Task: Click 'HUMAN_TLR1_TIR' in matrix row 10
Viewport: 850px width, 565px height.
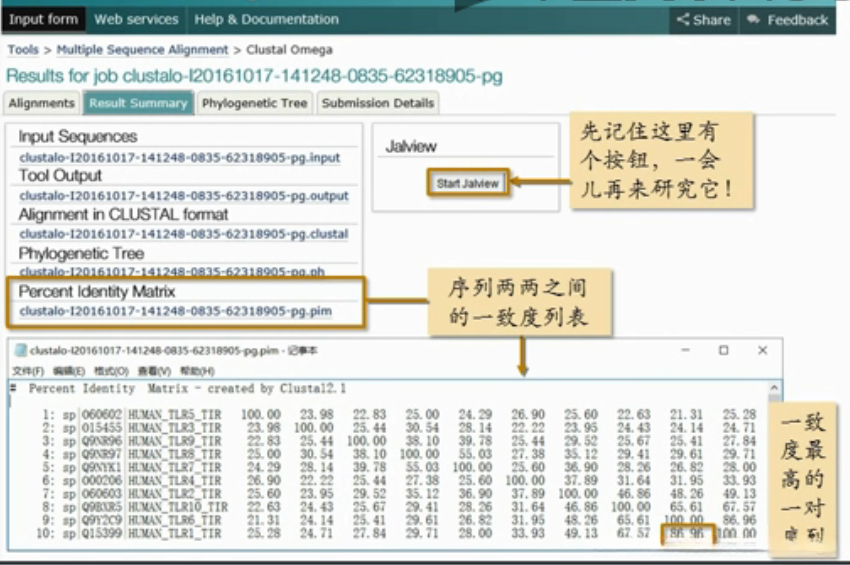Action: [x=174, y=534]
